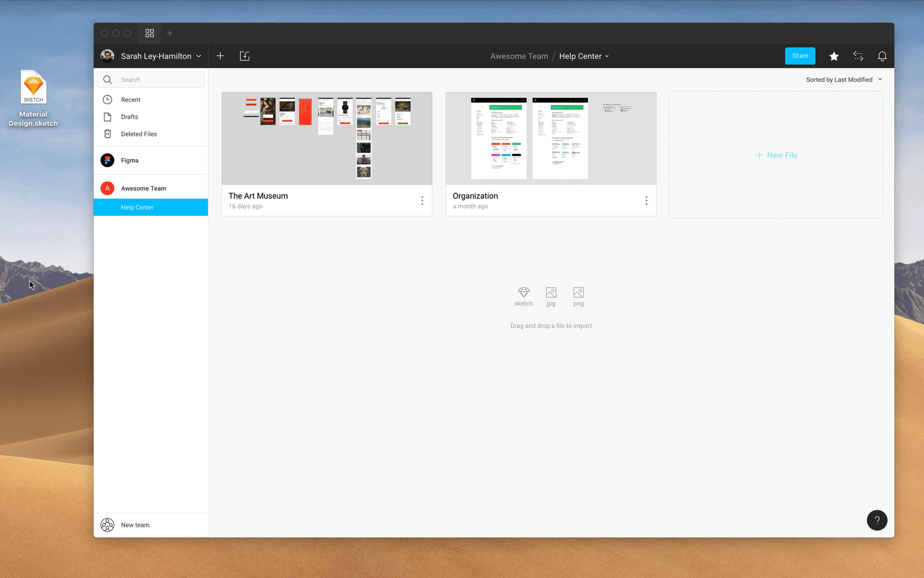Open Drafts in the sidebar
Image resolution: width=924 pixels, height=578 pixels.
pos(151,117)
